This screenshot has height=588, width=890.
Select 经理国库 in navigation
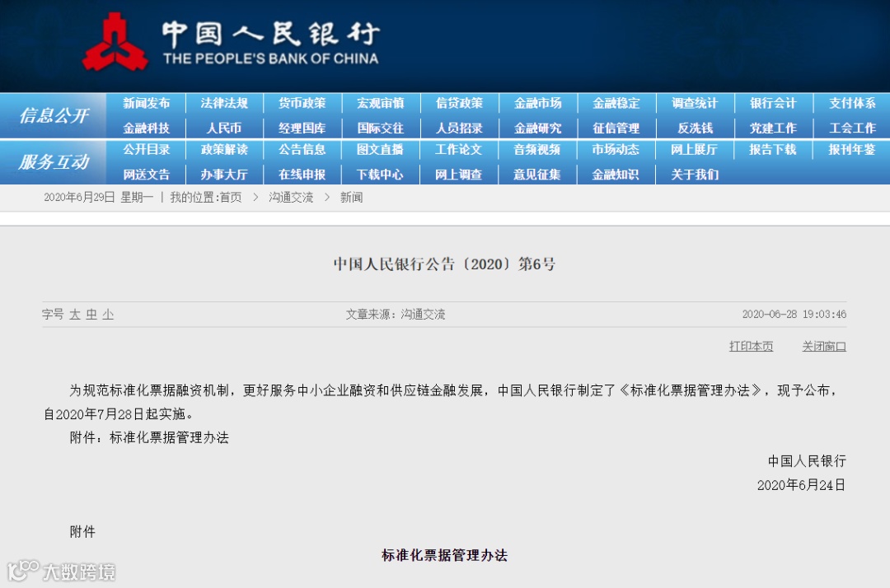point(302,128)
